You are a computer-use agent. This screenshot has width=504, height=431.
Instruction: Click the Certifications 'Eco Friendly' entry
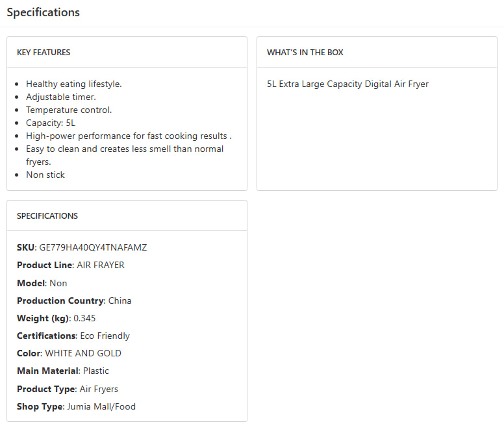coord(104,336)
